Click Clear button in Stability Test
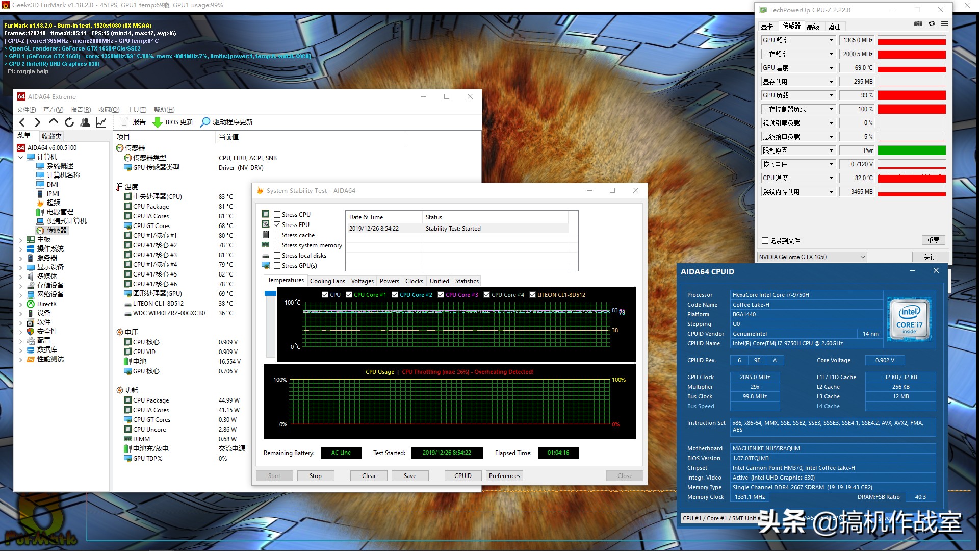Screen dimensions: 980x552 click(369, 476)
